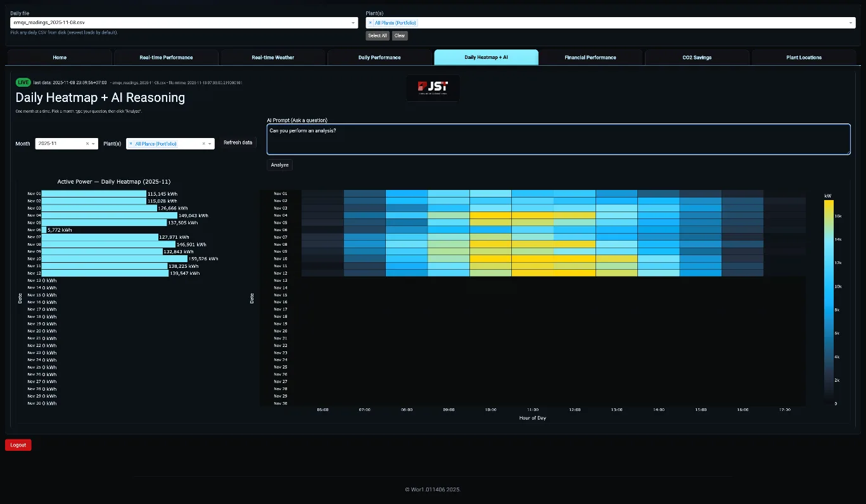Click the 'Active Power — Daily Heatmap (2025-11)' chart title
Image resolution: width=866 pixels, height=504 pixels.
pyautogui.click(x=114, y=182)
